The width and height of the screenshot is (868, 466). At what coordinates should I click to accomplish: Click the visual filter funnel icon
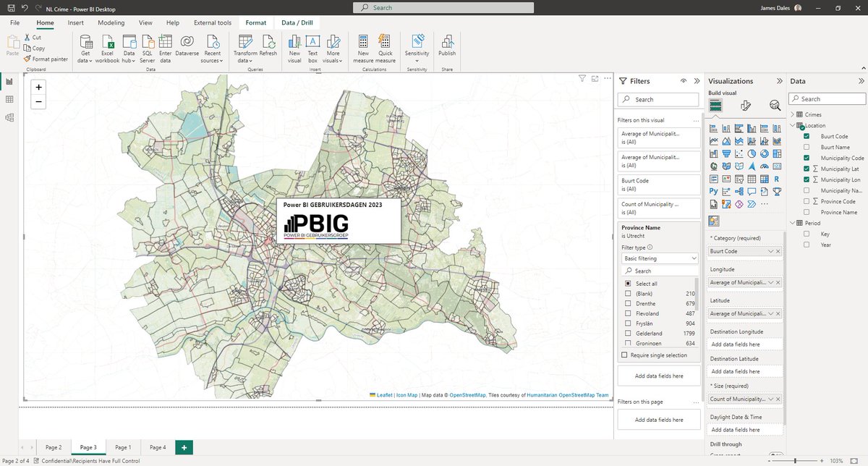point(582,78)
